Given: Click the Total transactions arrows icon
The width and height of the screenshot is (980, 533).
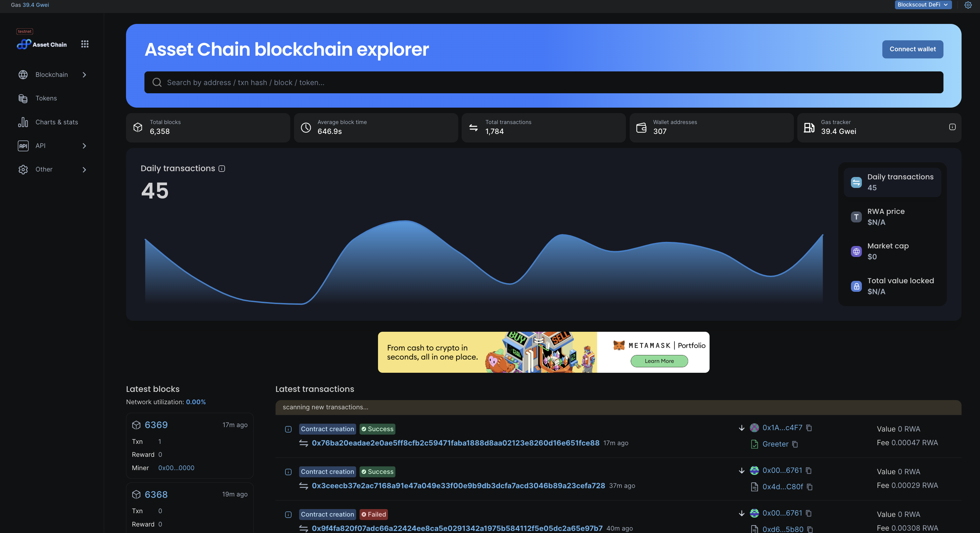Looking at the screenshot, I should pyautogui.click(x=473, y=127).
